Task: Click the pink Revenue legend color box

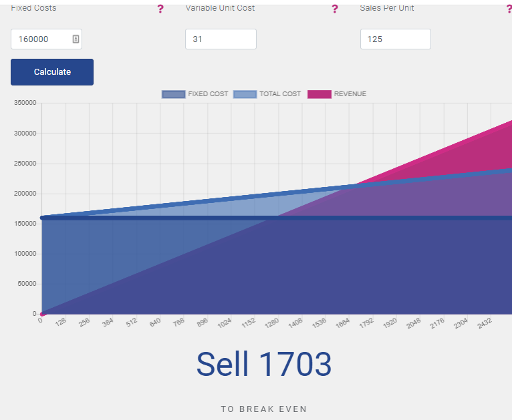Action: (319, 94)
